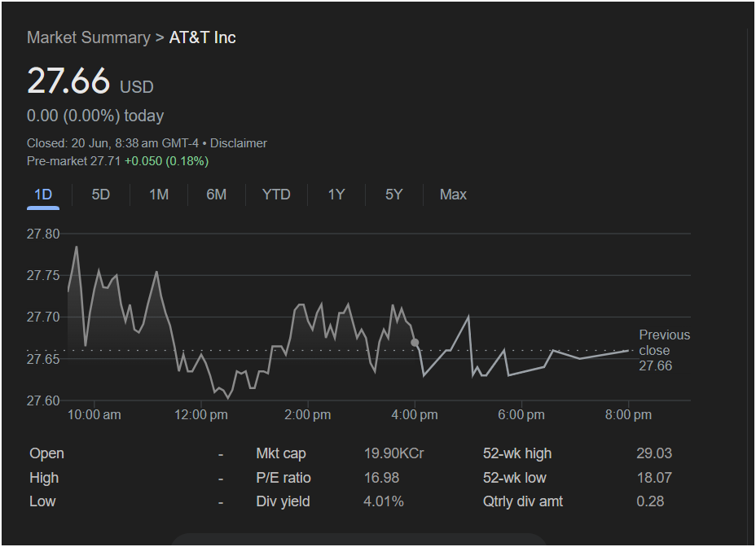Click the Pre-market 27.71 price text
The image size is (756, 547).
tap(74, 161)
